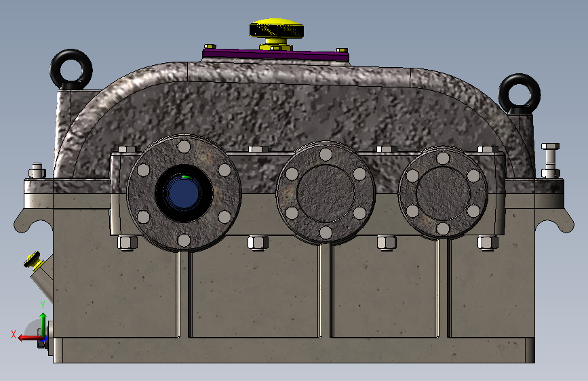Select the yellow oil dipstick cap
Viewport: 588px width, 381px height.
pos(31,259)
